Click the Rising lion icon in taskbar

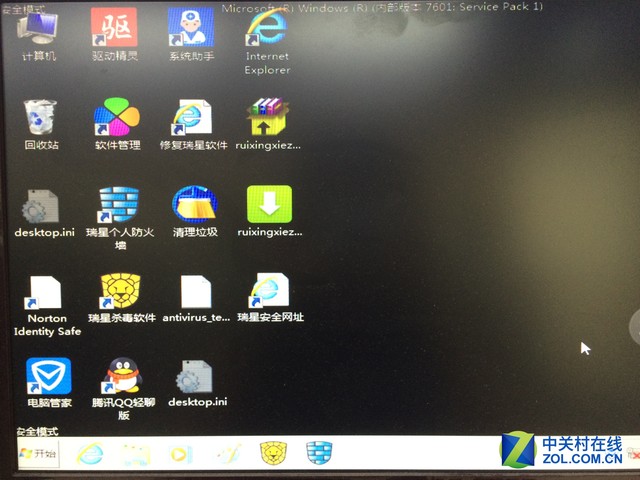(x=273, y=452)
